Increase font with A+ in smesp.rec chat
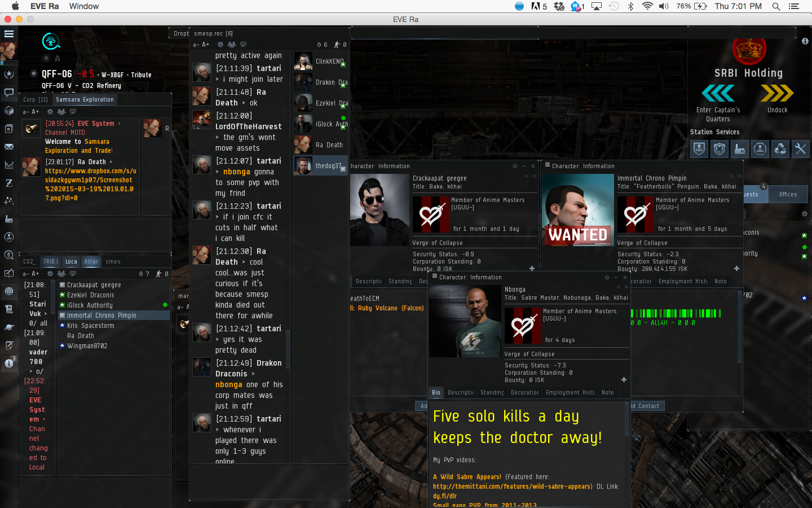 [x=206, y=45]
